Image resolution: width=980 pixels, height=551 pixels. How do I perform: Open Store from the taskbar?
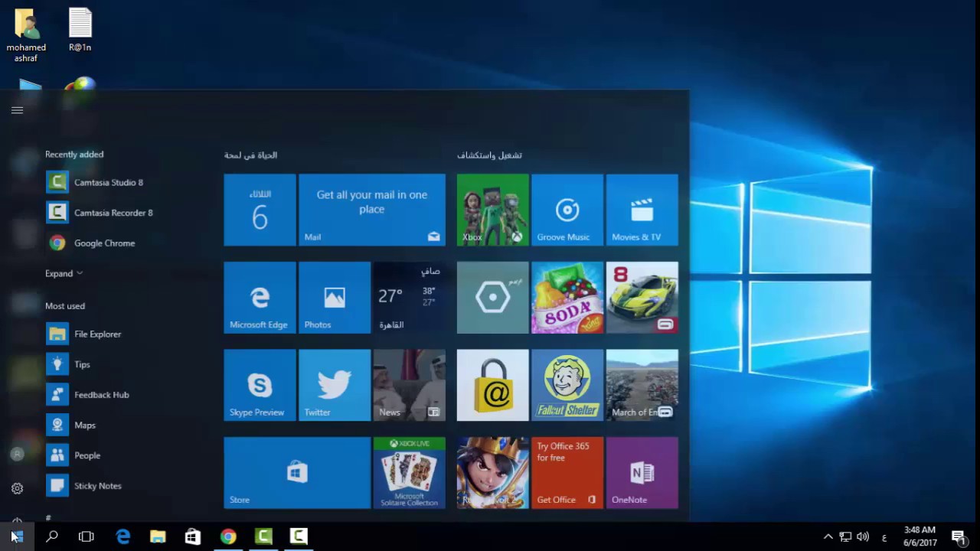click(193, 536)
